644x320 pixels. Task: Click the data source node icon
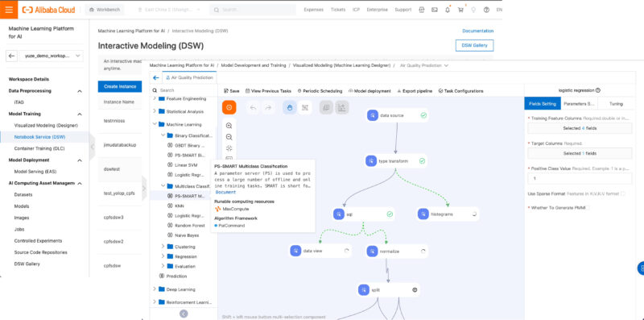(373, 115)
